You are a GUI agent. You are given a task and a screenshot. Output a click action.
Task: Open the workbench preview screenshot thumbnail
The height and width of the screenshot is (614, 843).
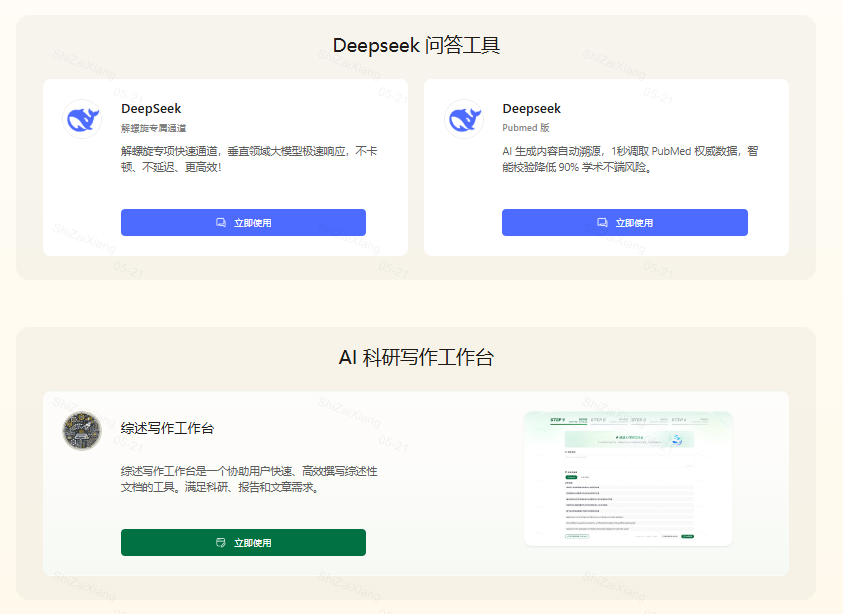628,479
